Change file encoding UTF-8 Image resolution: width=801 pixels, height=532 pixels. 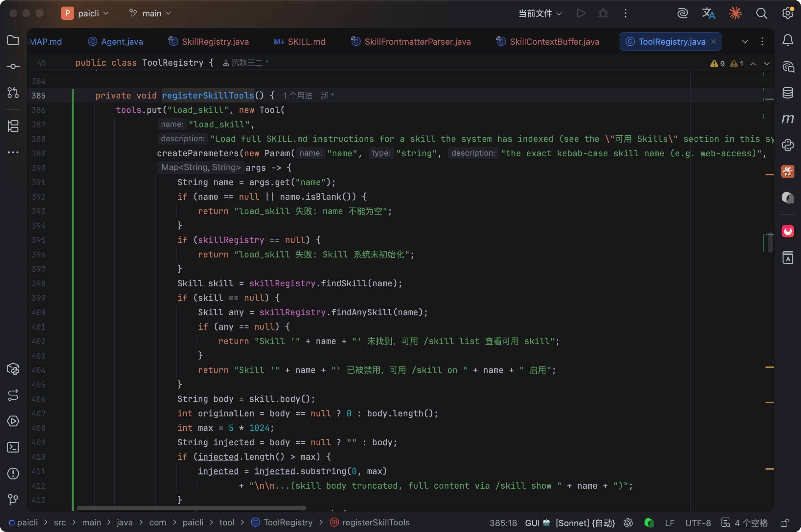coord(698,522)
